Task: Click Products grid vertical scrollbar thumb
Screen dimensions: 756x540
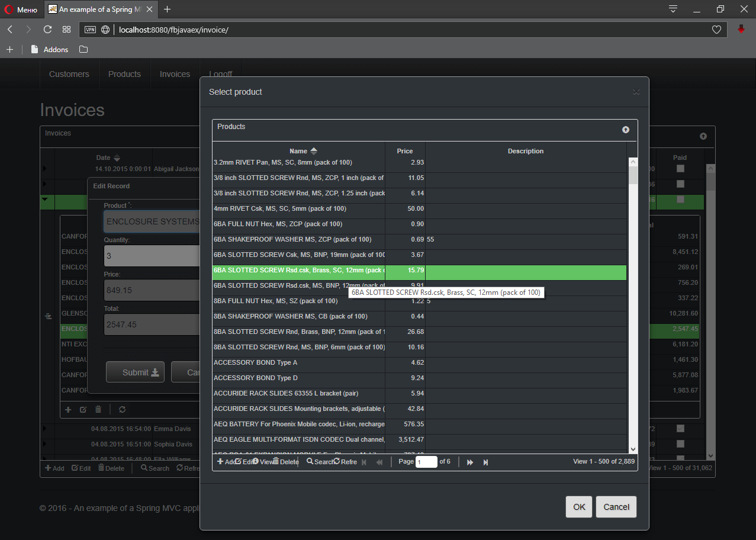Action: pos(633,176)
